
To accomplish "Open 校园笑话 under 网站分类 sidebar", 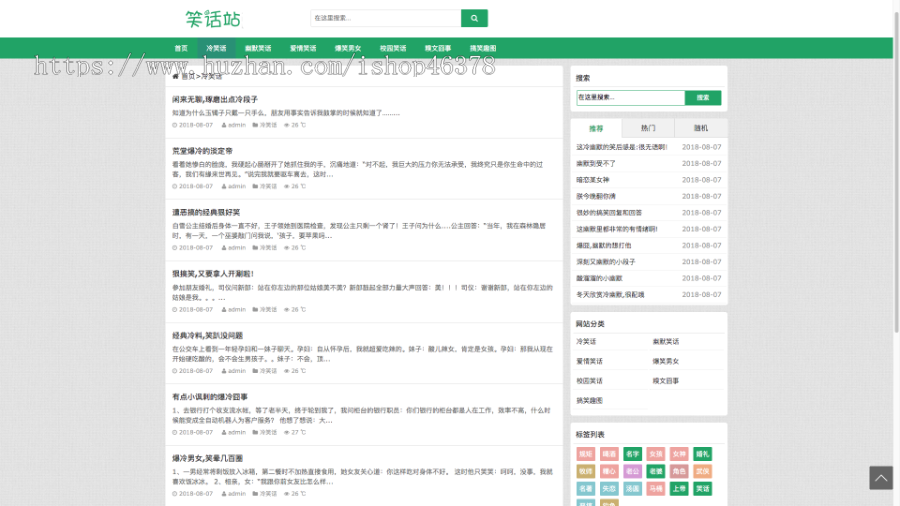I will tap(589, 380).
